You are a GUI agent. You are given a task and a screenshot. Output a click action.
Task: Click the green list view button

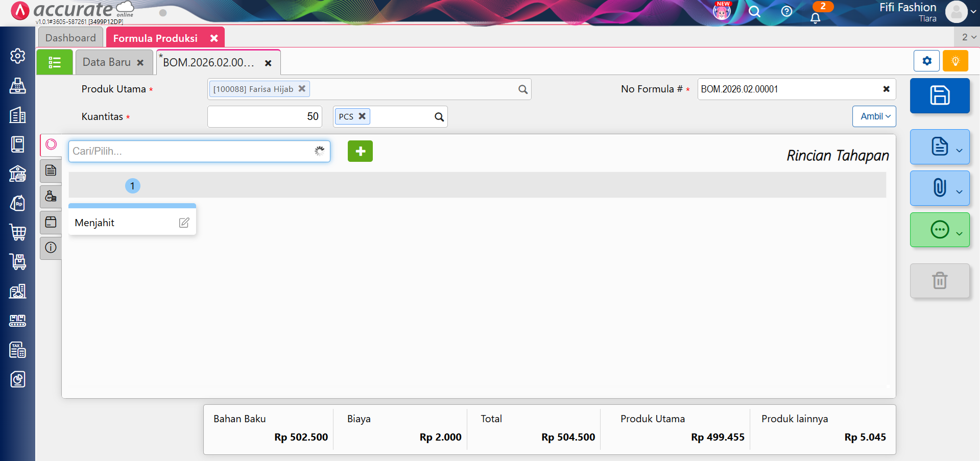coord(55,62)
